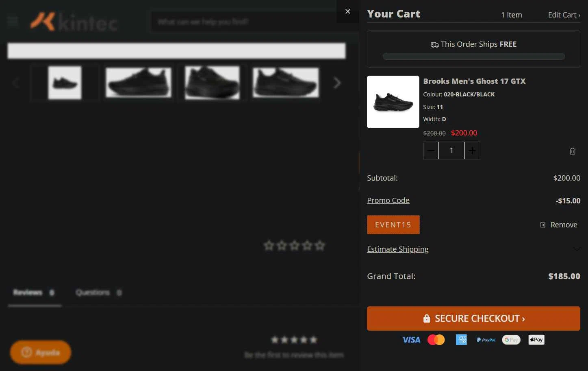Image resolution: width=588 pixels, height=371 pixels.
Task: Click the Kintec logo
Action: (x=74, y=22)
